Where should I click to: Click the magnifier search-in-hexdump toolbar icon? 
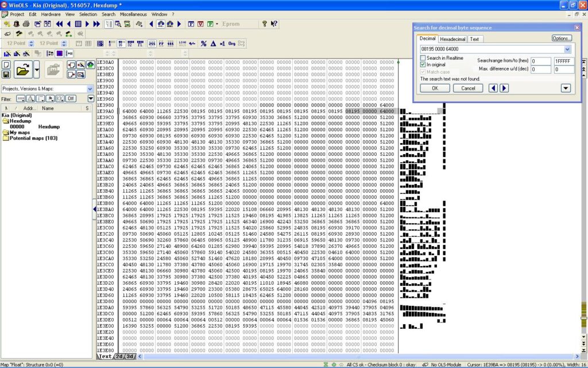tap(118, 24)
